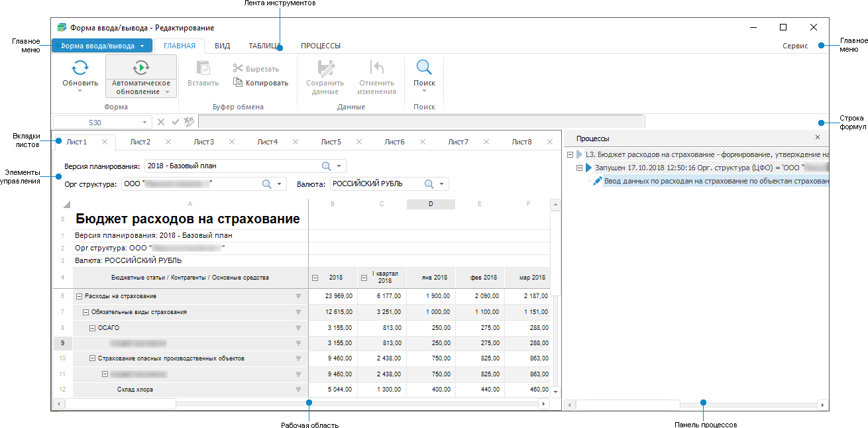The image size is (868, 428).
Task: Select the cell 5 044,00 in Склад хлора row
Action: pos(333,390)
